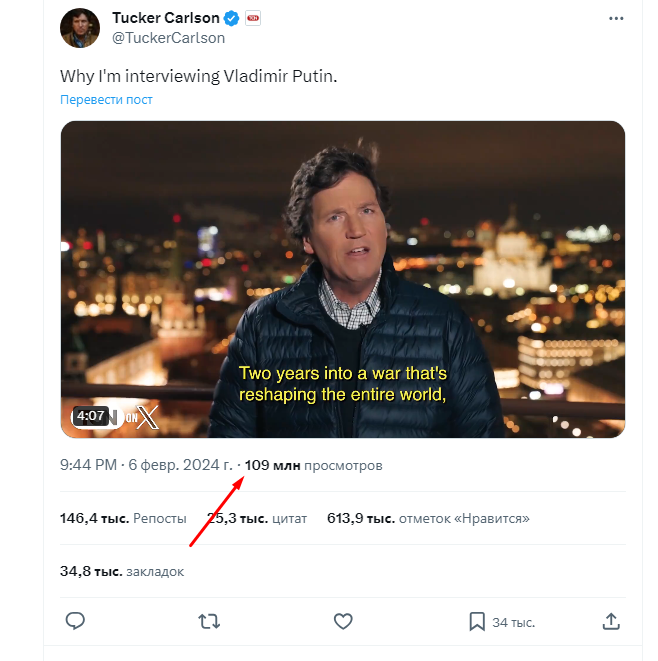Open the 25,3 тыс. цитат list
The height and width of the screenshot is (661, 658).
click(257, 518)
